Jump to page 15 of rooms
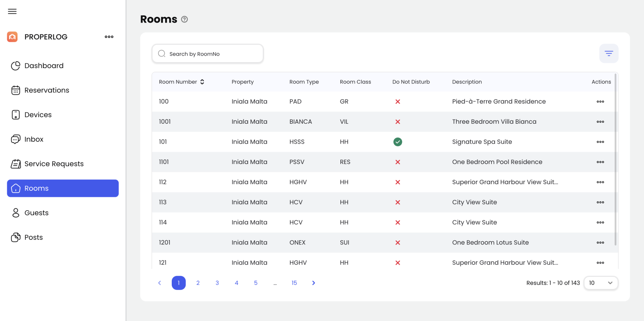Screen dimensions: 644x321 tap(294, 283)
